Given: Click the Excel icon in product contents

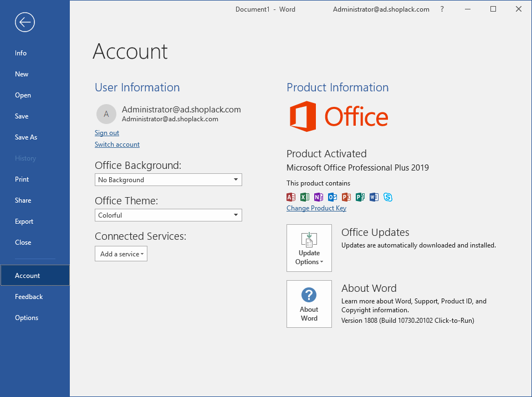Looking at the screenshot, I should pos(305,197).
